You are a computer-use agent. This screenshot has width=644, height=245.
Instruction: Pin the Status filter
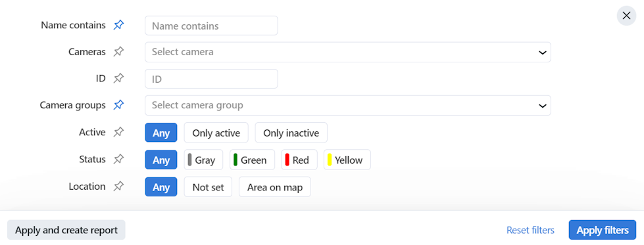118,159
